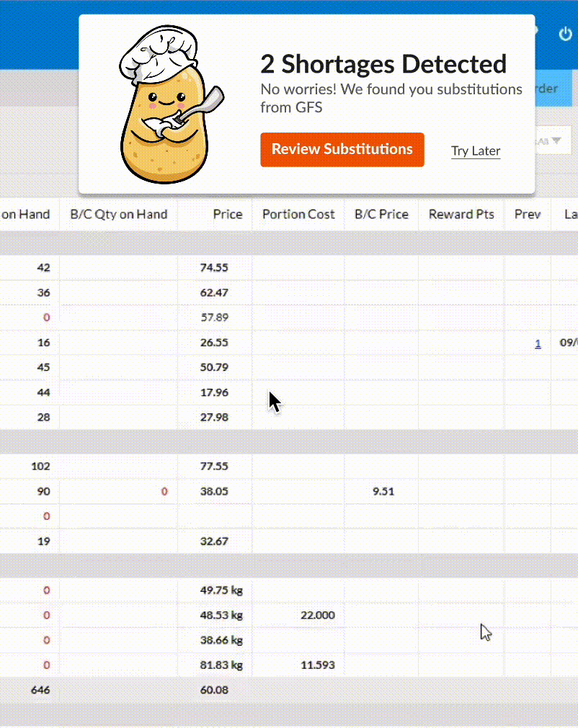Sort by the Price column header

click(227, 214)
